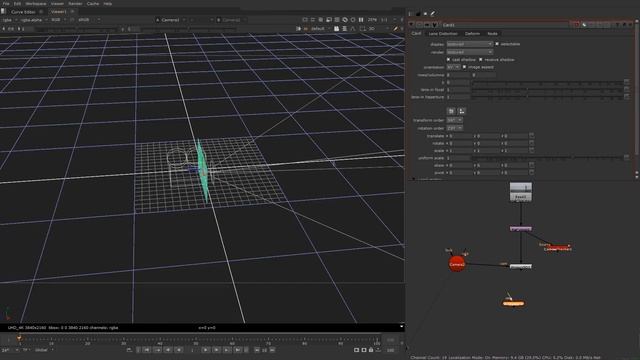Jump to the first frame
Viewport: 640px width, 360px height.
(147, 350)
